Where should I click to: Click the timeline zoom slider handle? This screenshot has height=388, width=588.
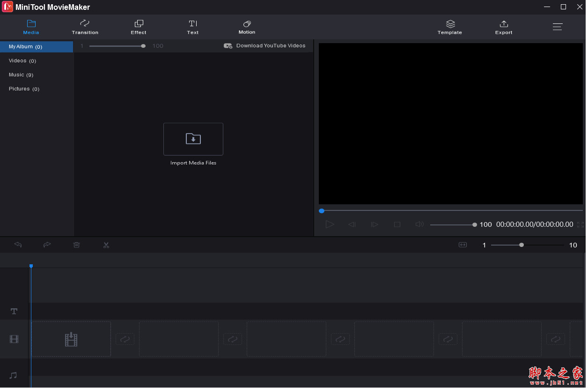coord(522,245)
